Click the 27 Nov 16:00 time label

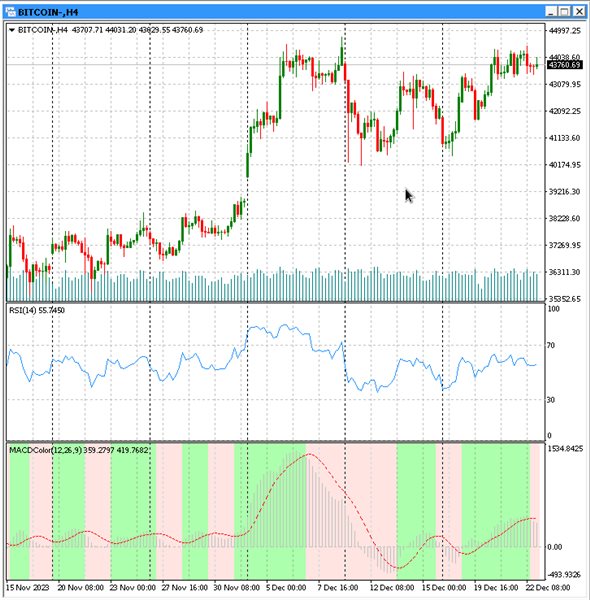[x=184, y=587]
